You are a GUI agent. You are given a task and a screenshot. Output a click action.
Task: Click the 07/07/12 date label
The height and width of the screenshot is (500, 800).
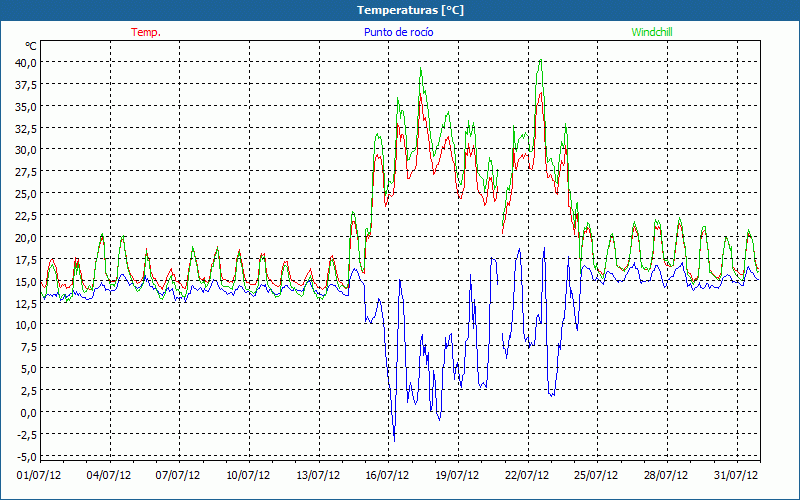click(178, 475)
